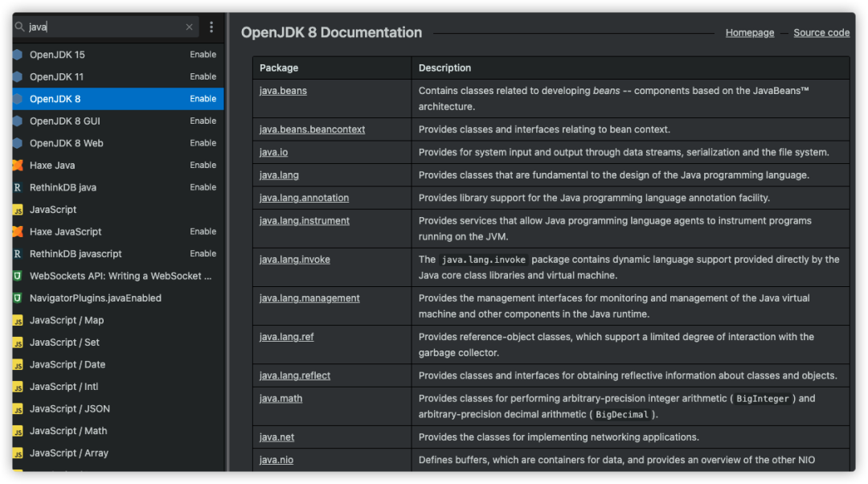Open the Source code link
This screenshot has width=868, height=484.
coord(821,33)
